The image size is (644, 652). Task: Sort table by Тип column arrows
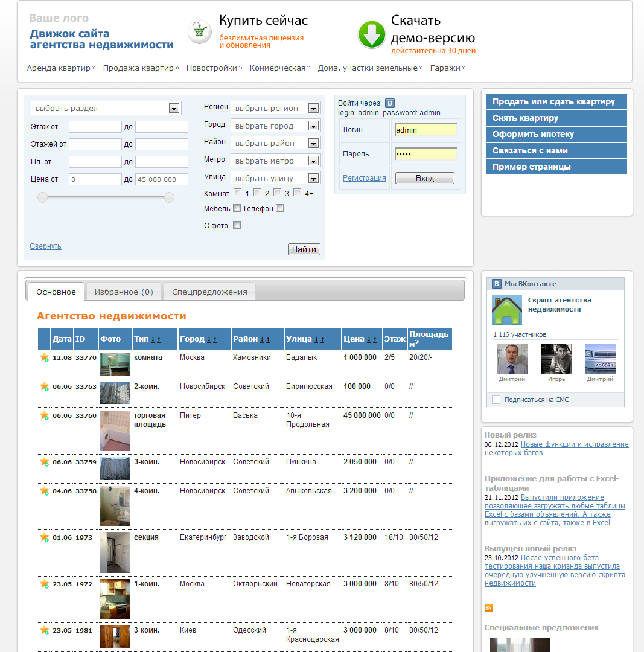(156, 340)
